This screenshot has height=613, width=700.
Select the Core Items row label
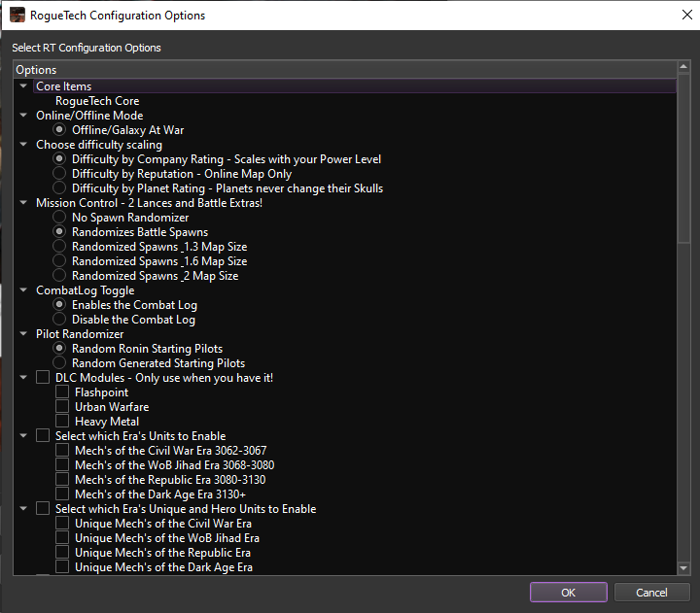click(64, 86)
